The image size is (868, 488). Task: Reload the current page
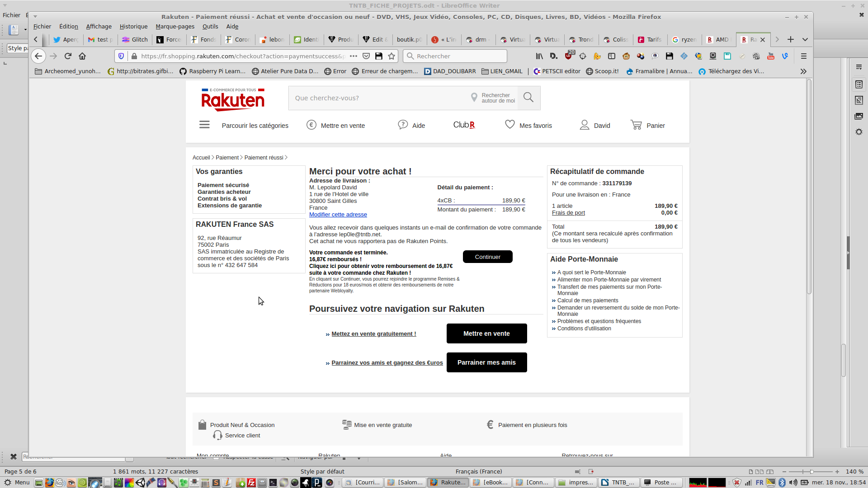[x=68, y=56]
